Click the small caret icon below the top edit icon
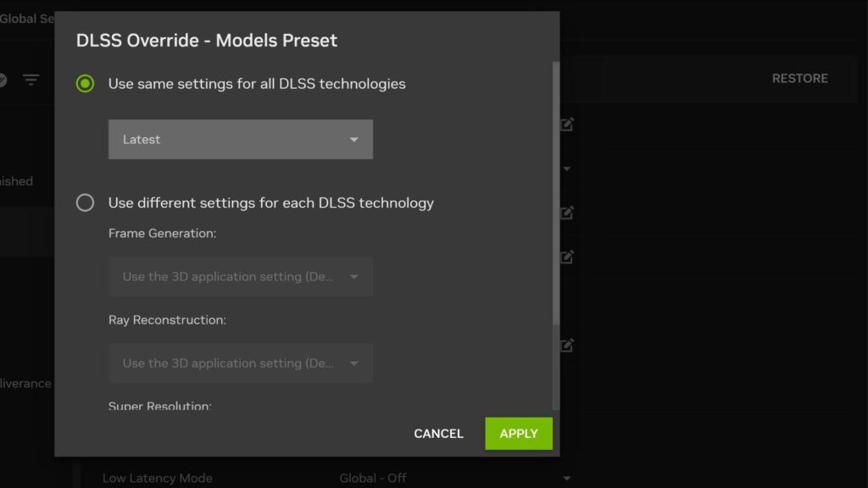Screen dimensions: 868x488 565,169
